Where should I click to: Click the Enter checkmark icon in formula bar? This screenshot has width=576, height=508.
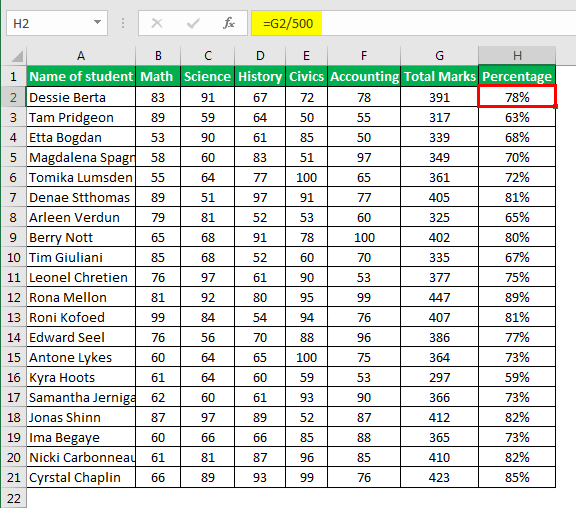[x=193, y=24]
